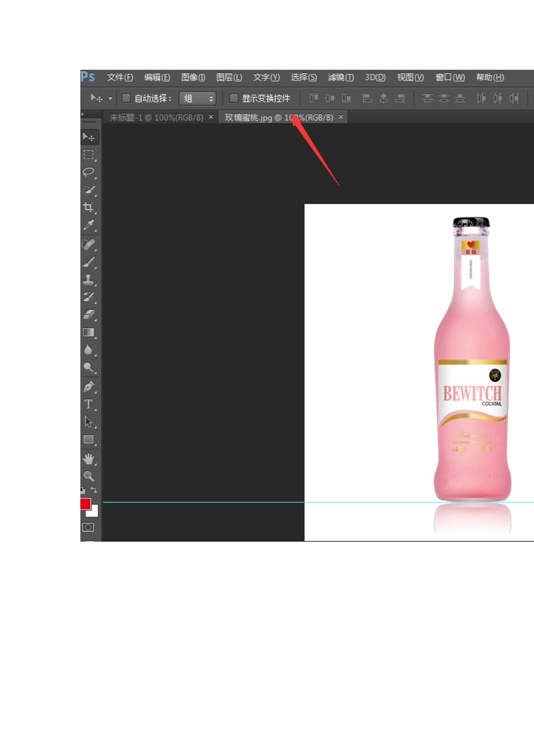Click Photoshop Ps logo icon
The width and height of the screenshot is (534, 756).
88,77
